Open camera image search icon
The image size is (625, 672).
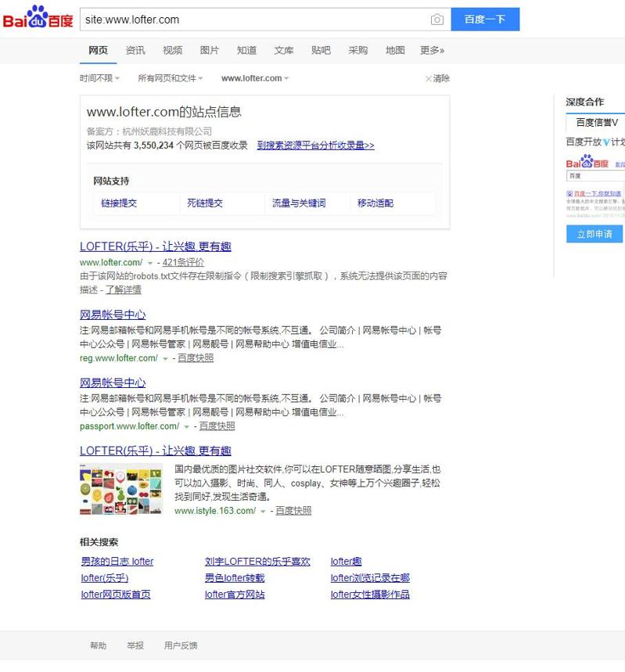437,20
